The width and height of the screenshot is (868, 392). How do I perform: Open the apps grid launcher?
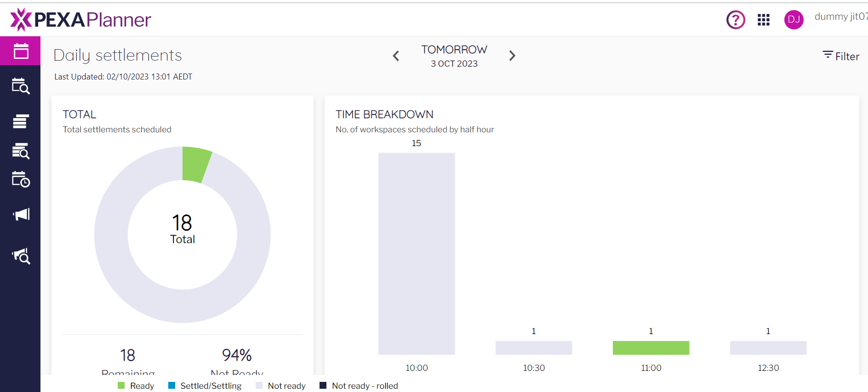click(x=764, y=20)
